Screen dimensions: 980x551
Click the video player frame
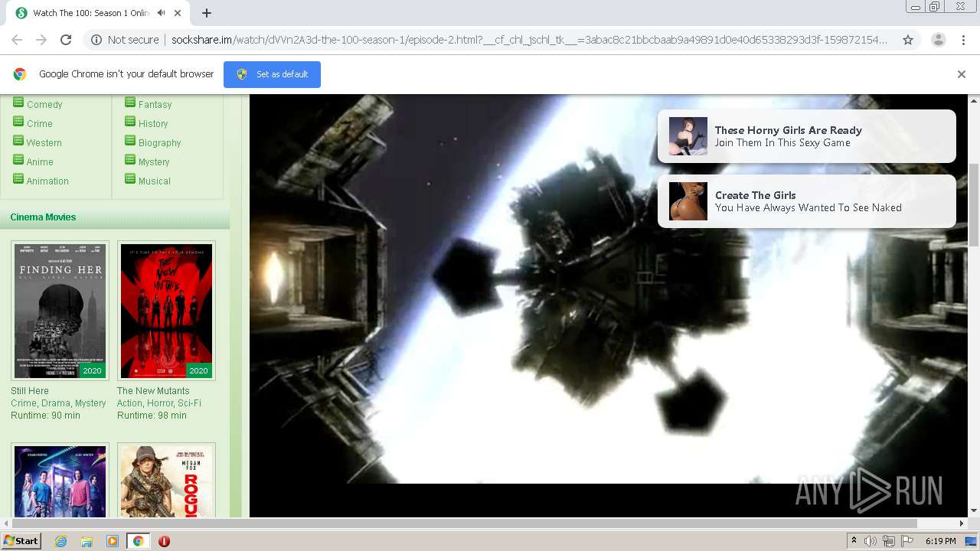pos(609,305)
